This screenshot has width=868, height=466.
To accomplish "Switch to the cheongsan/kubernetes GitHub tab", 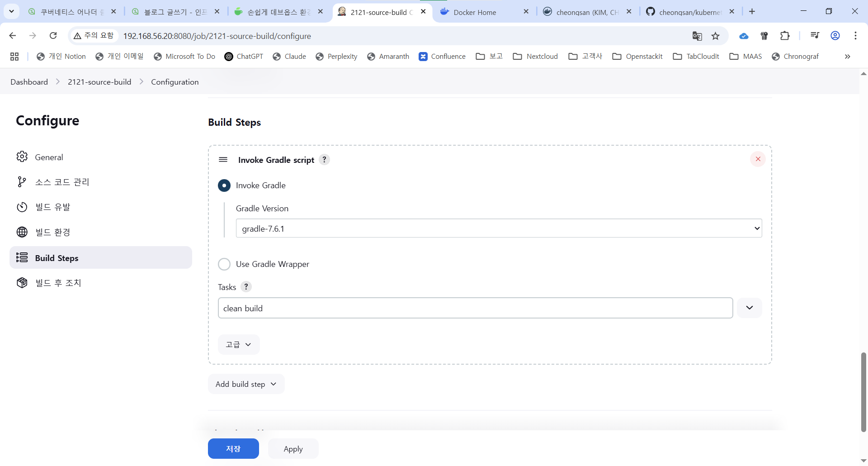I will 690,12.
